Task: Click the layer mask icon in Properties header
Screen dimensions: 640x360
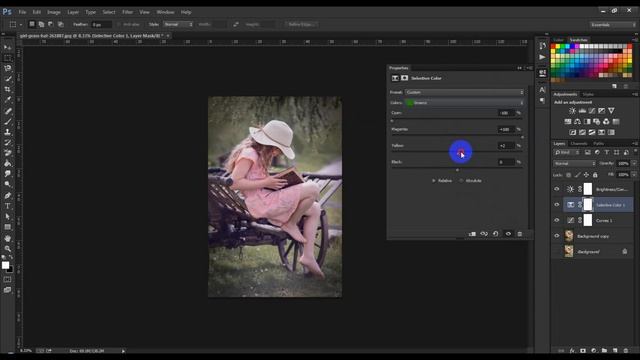Action: [404, 78]
